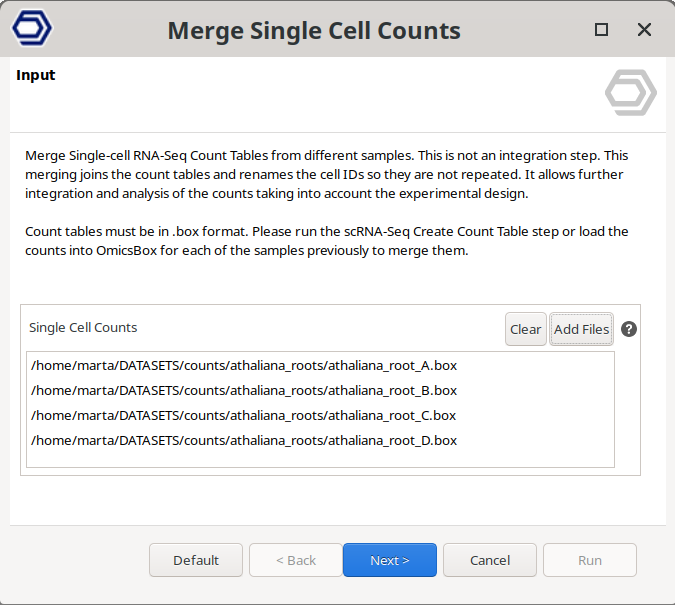Close the Merge Single Cell Counts dialog
Screen dimensions: 675x605
point(645,30)
